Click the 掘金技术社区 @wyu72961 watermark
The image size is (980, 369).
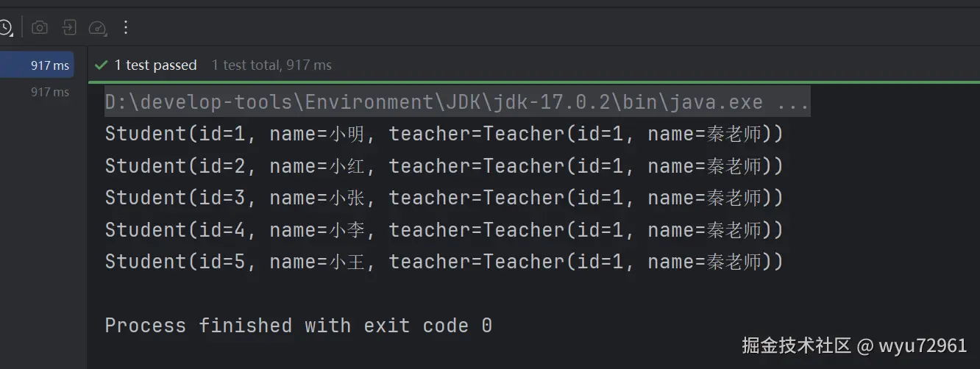[853, 345]
